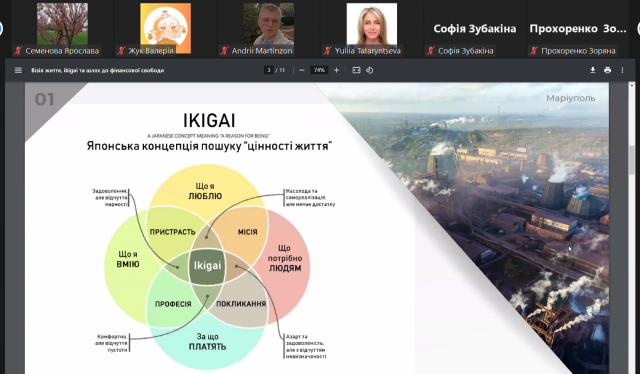
Task: Click muted mic icon next to Семенова Ярослава
Action: (x=18, y=51)
